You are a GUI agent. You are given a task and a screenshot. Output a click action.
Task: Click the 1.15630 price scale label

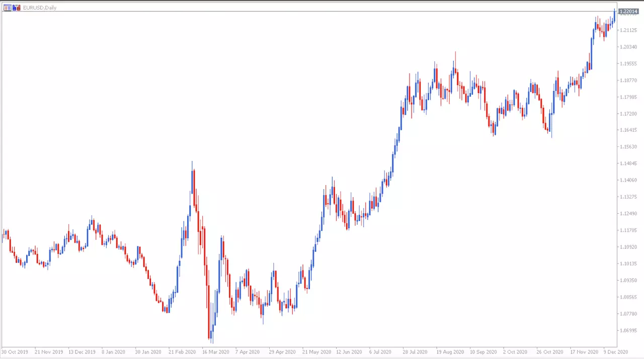[x=629, y=147]
